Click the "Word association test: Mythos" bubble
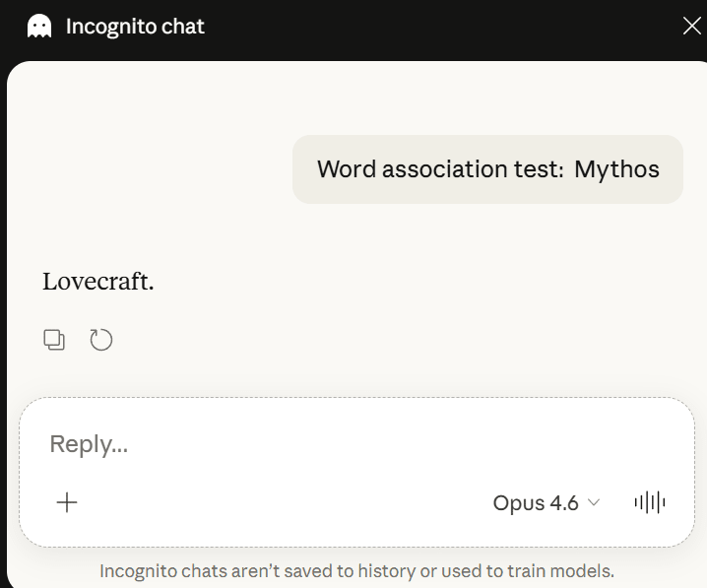The height and width of the screenshot is (588, 707). point(487,169)
